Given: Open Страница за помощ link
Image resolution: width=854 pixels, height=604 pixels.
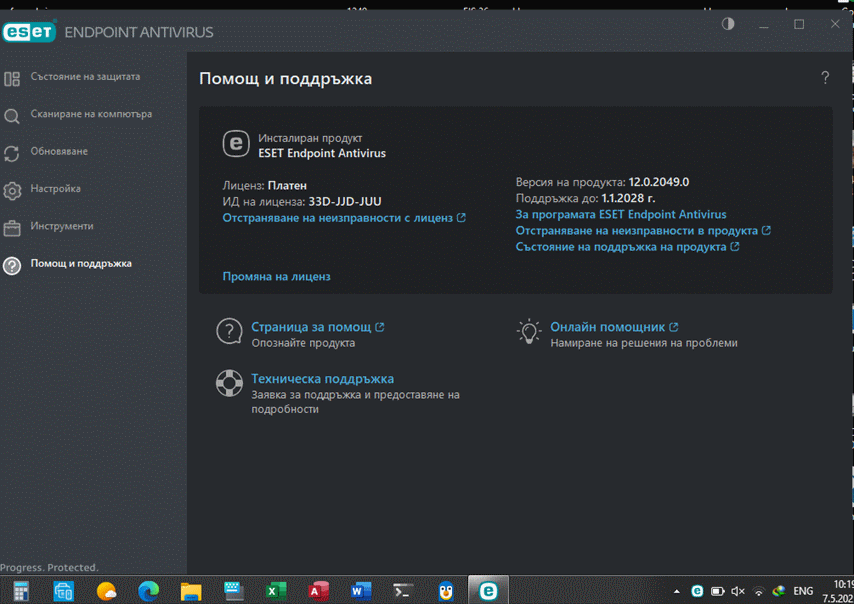Looking at the screenshot, I should click(317, 327).
